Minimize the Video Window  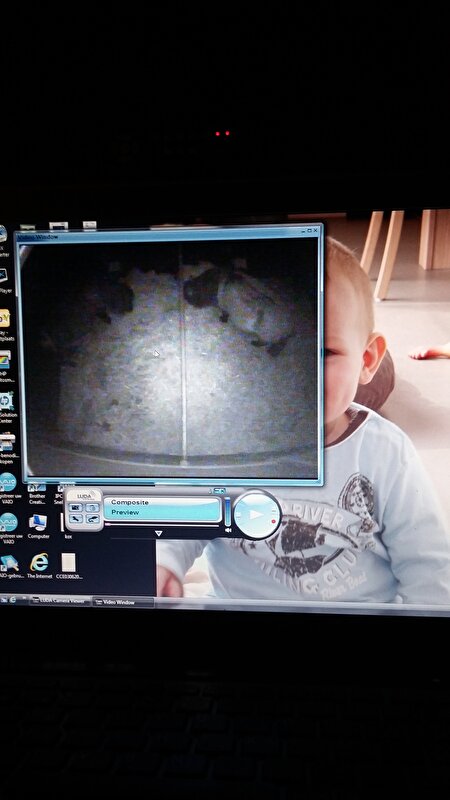coord(303,231)
